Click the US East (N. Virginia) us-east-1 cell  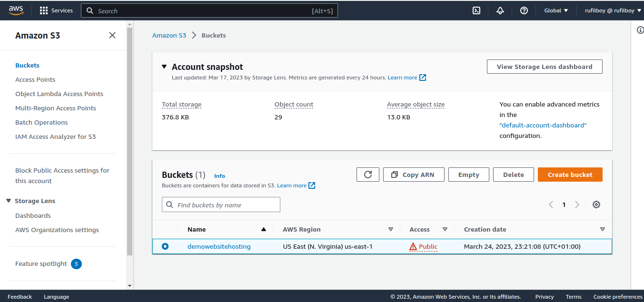(327, 246)
